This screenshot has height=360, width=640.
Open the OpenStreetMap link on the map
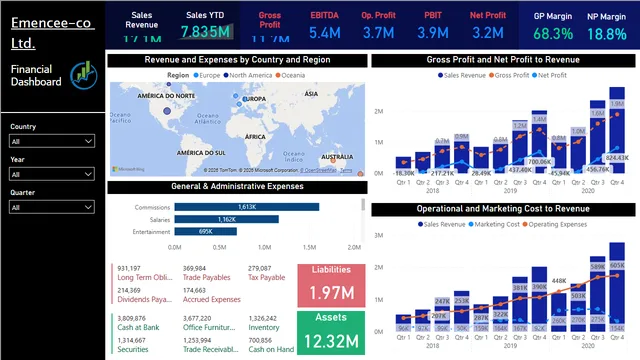click(x=318, y=170)
